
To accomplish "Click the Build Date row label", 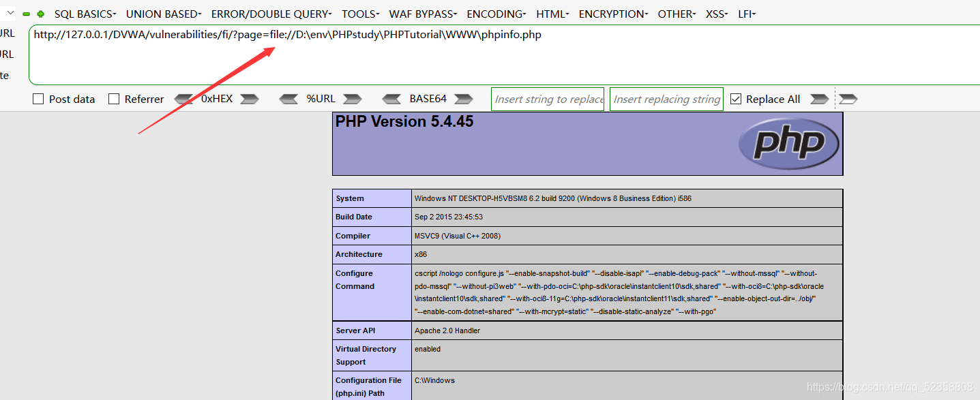I will [x=354, y=217].
